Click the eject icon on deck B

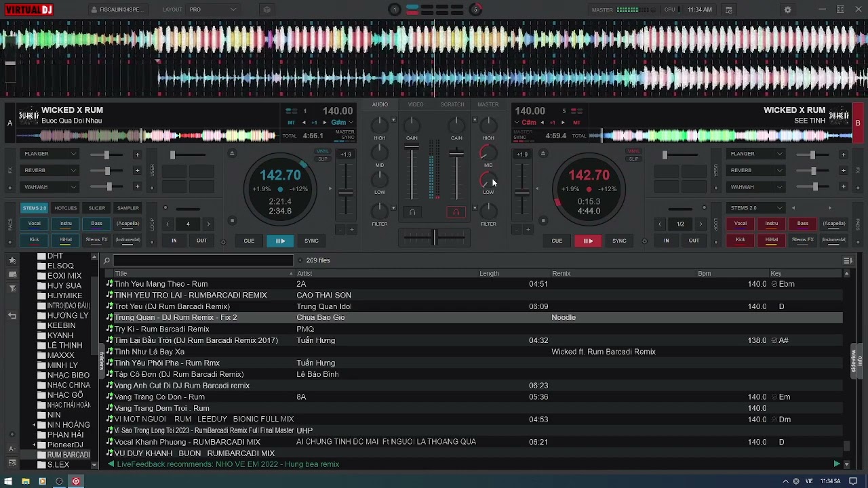click(x=542, y=153)
